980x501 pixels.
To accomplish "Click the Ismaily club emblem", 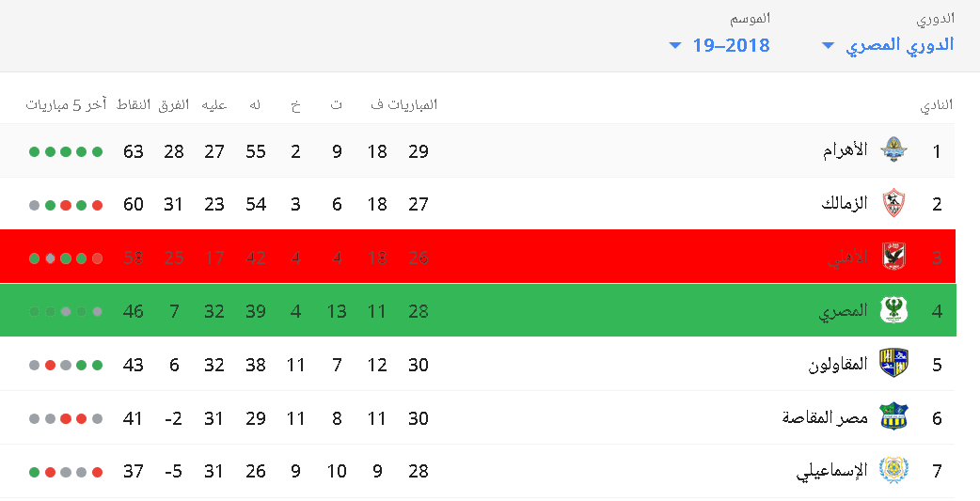I will (893, 470).
